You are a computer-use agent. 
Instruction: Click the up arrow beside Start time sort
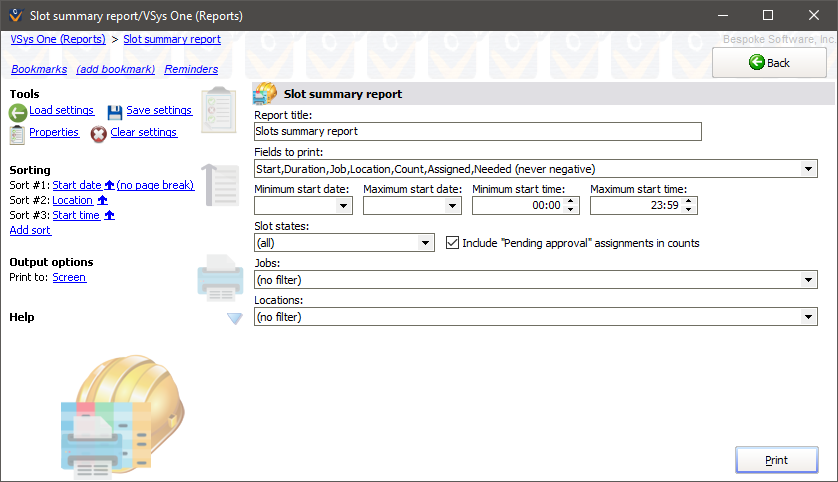(109, 216)
